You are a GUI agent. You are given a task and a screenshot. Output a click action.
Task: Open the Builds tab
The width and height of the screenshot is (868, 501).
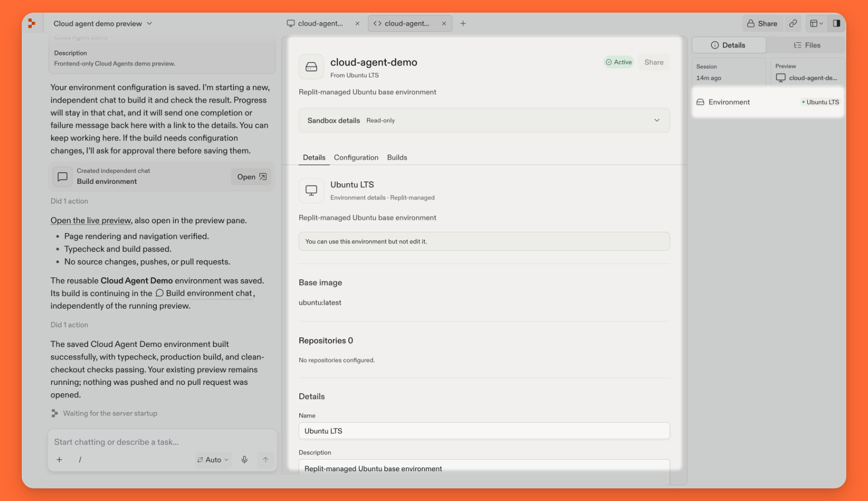click(x=397, y=158)
